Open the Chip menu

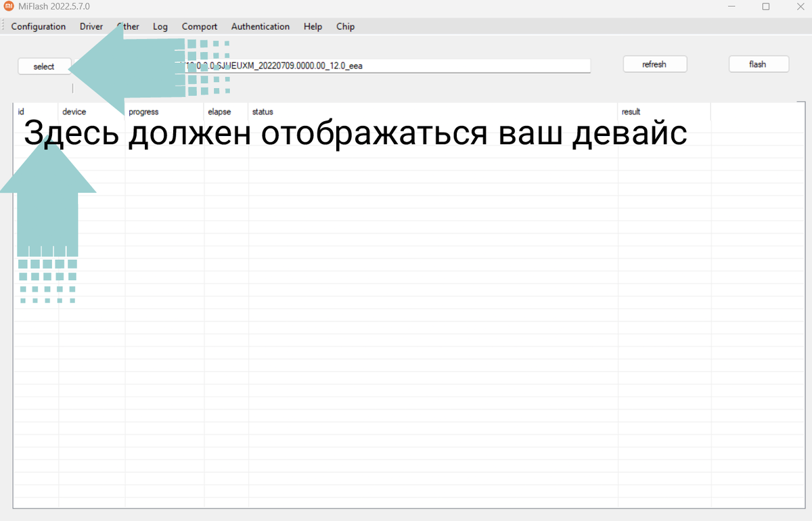click(345, 26)
